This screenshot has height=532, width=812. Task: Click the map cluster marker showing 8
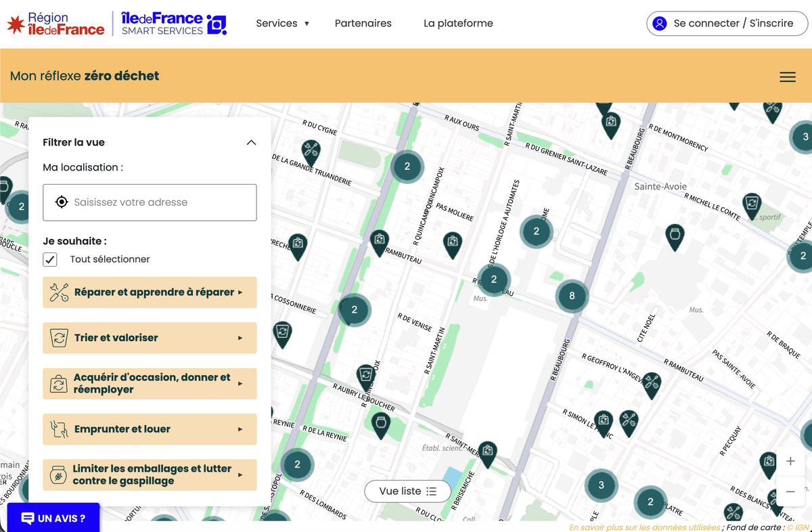click(x=572, y=296)
